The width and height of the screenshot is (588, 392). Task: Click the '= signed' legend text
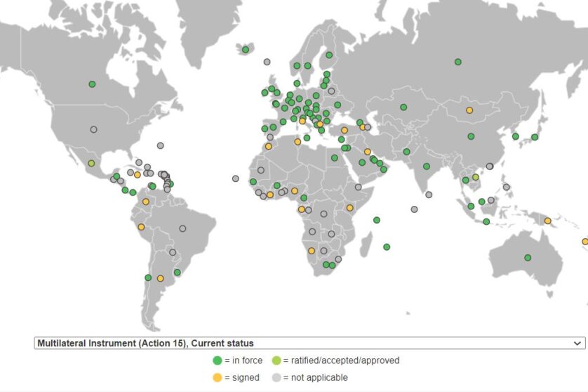pos(242,378)
